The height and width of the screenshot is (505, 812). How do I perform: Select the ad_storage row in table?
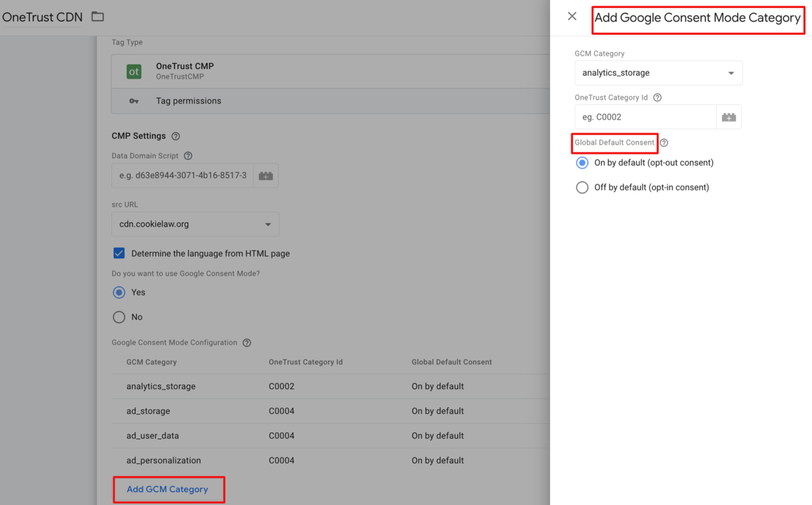[148, 411]
